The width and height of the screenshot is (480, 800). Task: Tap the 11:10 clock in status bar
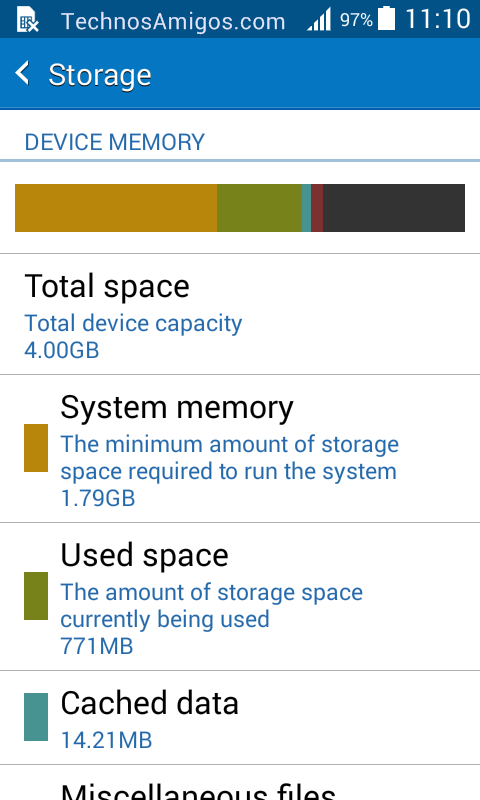(x=438, y=19)
